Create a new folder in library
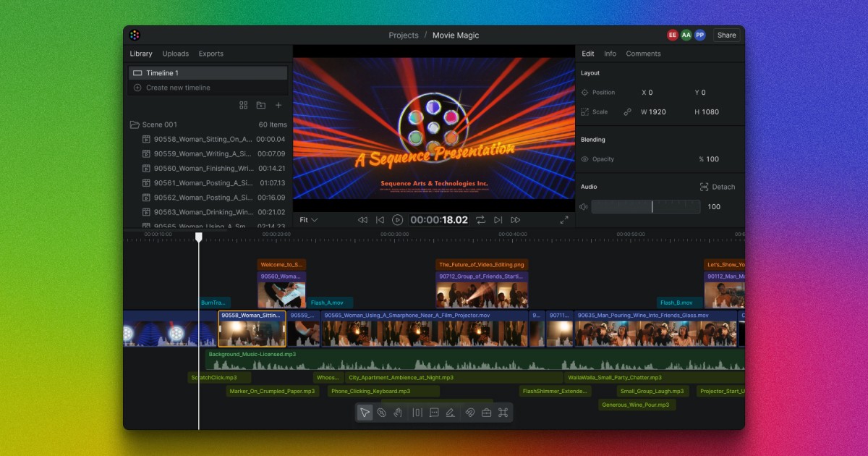Image resolution: width=868 pixels, height=456 pixels. tap(261, 106)
